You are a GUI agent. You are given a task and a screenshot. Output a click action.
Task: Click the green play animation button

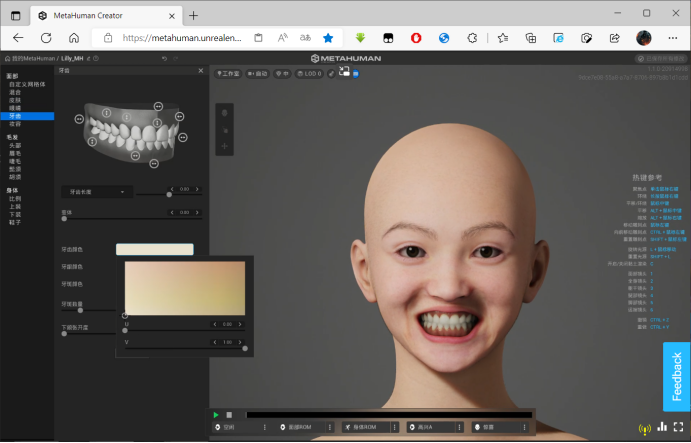click(x=216, y=415)
